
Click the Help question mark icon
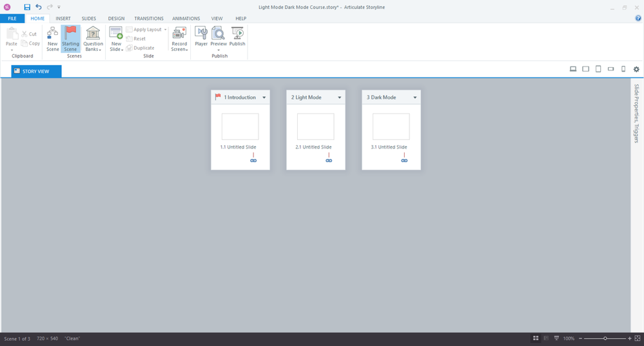[x=638, y=19]
